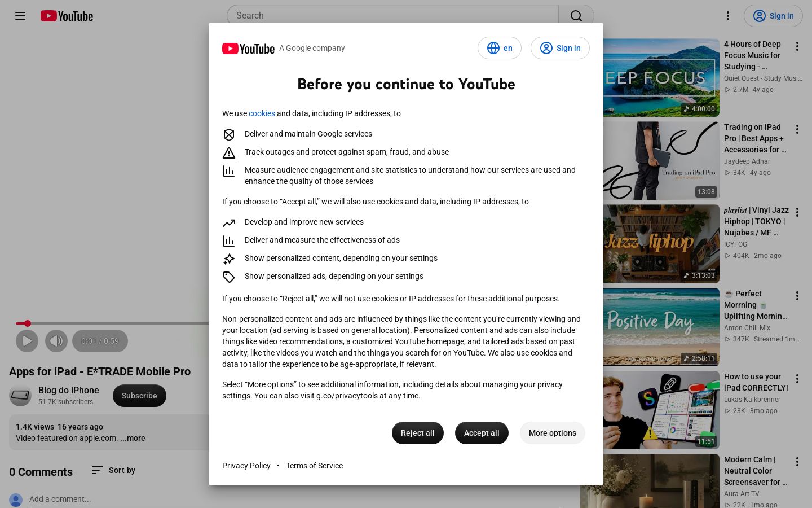This screenshot has width=812, height=508.
Task: Click the search input box
Action: pos(392,16)
